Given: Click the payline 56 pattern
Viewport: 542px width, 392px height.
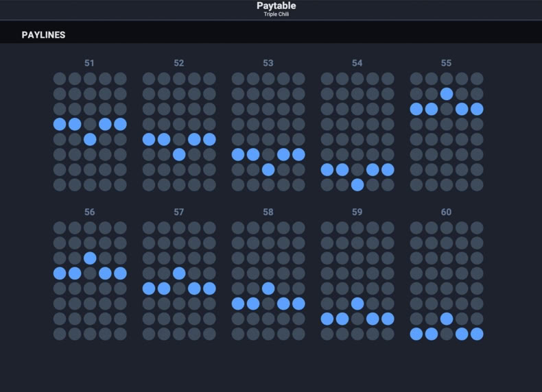Looking at the screenshot, I should 90,281.
